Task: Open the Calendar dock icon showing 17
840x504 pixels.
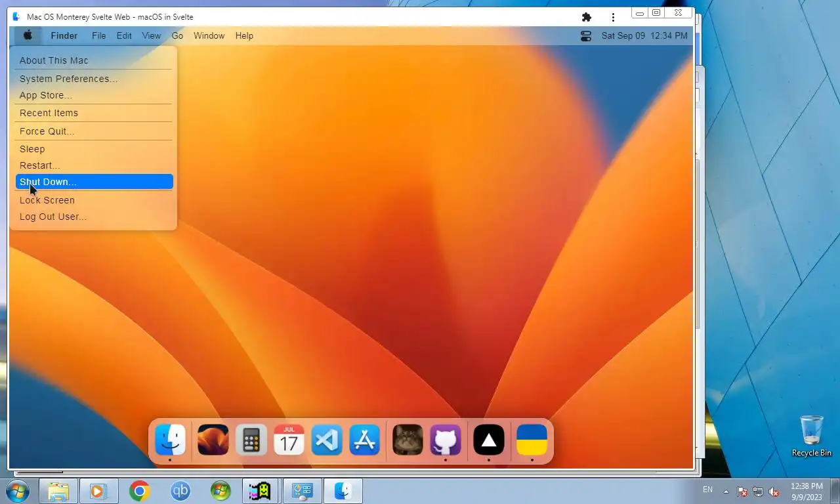Action: tap(289, 440)
